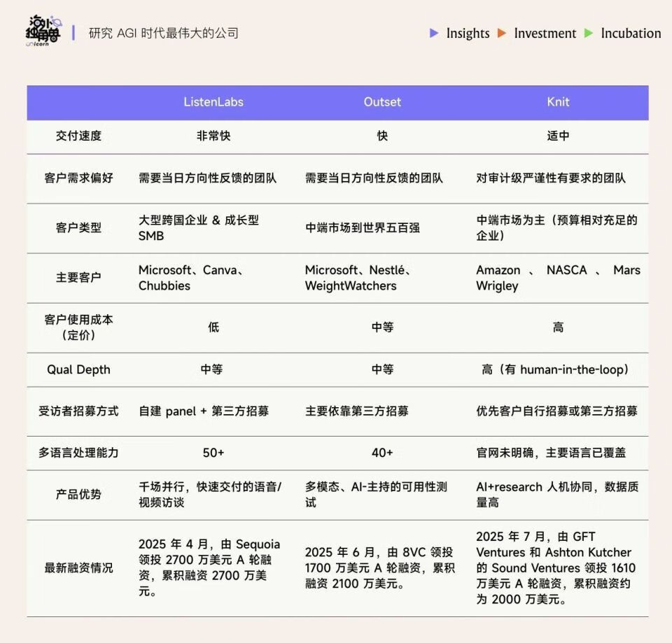Select the 最新融资情况 row label
The width and height of the screenshot is (672, 643).
(x=78, y=567)
